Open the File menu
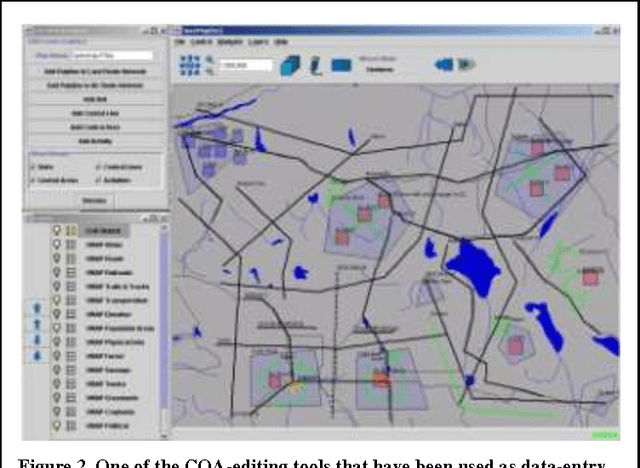Viewport: 640px width, 468px height. 180,42
